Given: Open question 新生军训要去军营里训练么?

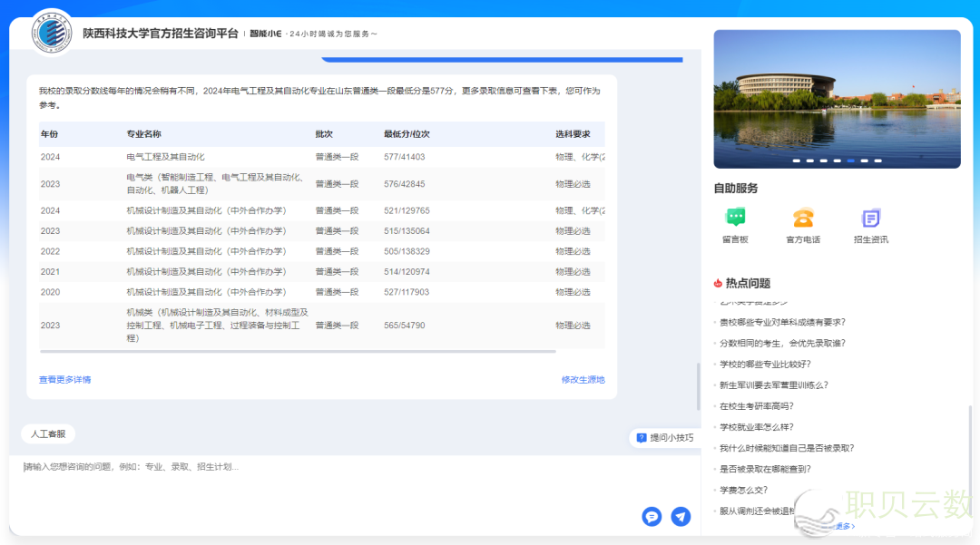Looking at the screenshot, I should point(774,385).
